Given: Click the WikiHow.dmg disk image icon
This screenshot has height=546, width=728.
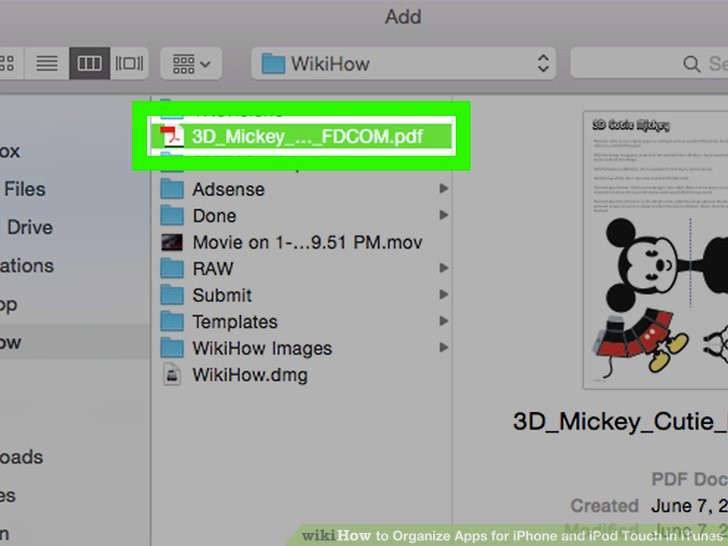Looking at the screenshot, I should (172, 374).
